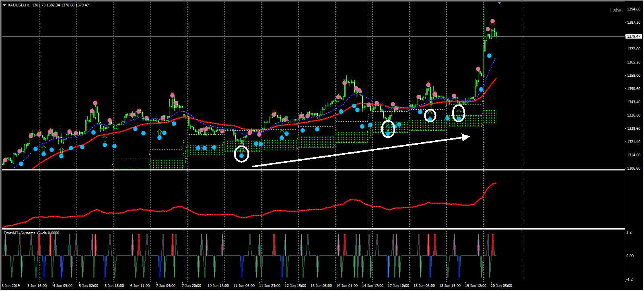Click the 1314.00 price scale label
644x291 pixels.
[x=634, y=155]
